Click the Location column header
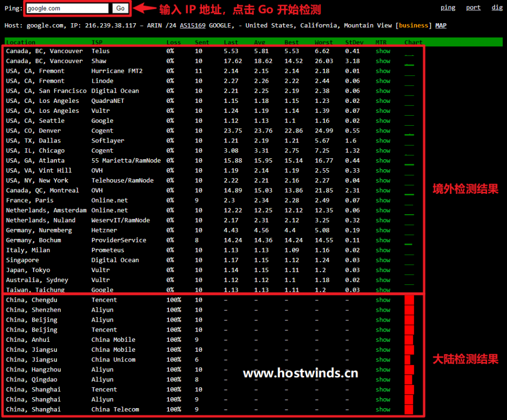 [x=21, y=43]
